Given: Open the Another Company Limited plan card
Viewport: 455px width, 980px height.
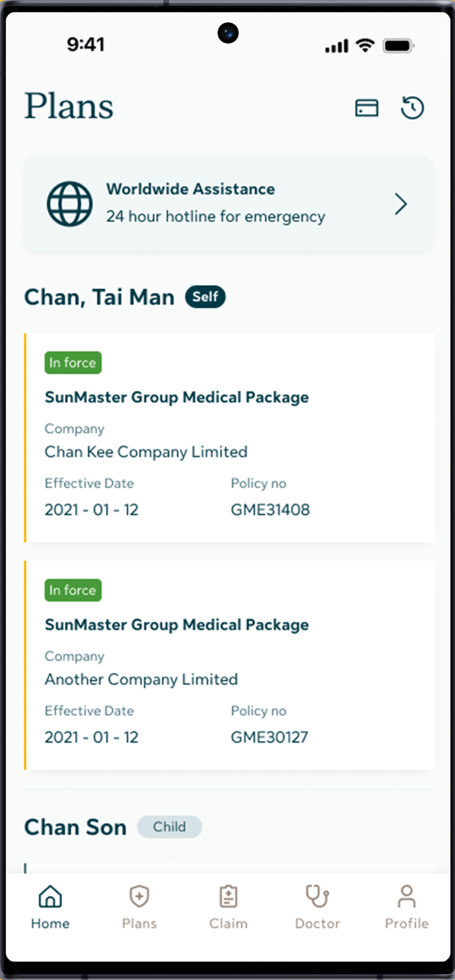Looking at the screenshot, I should [x=230, y=666].
